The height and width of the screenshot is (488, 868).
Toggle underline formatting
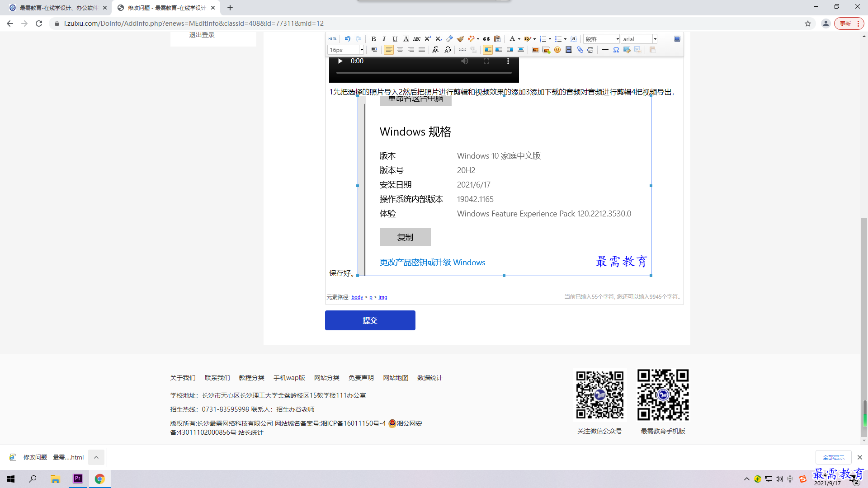click(395, 39)
